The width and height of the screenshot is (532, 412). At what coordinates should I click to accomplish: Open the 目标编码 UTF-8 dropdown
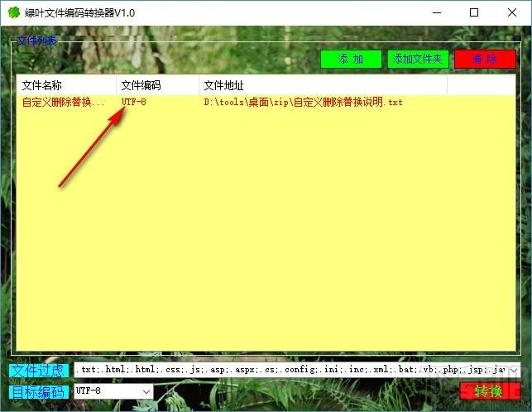[114, 391]
